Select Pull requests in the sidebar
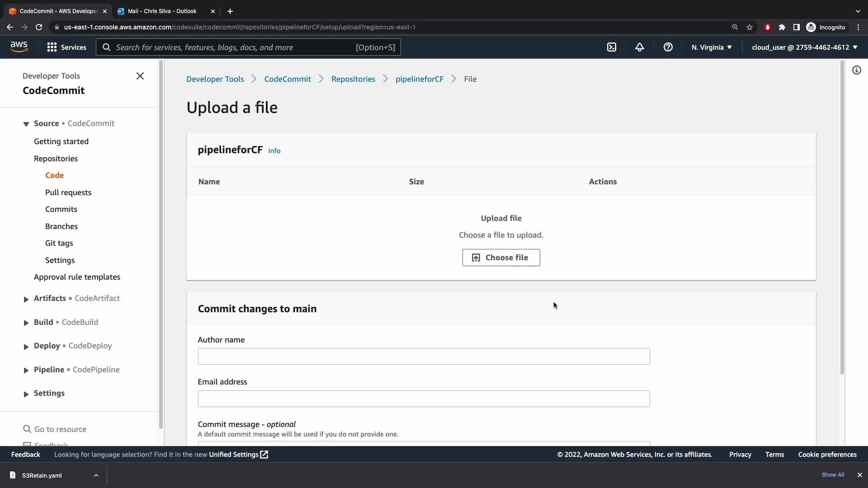 tap(68, 192)
